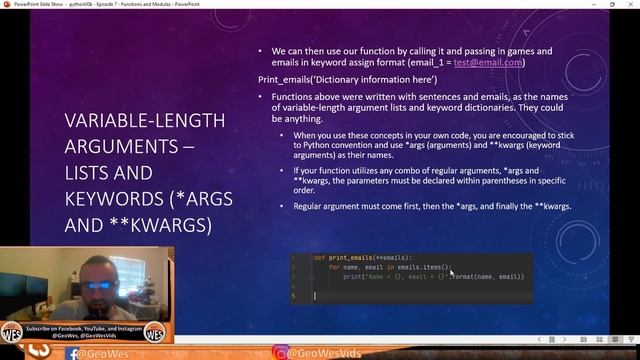The width and height of the screenshot is (640, 360).
Task: Click the bullet starting 'We can then use'
Action: point(412,57)
